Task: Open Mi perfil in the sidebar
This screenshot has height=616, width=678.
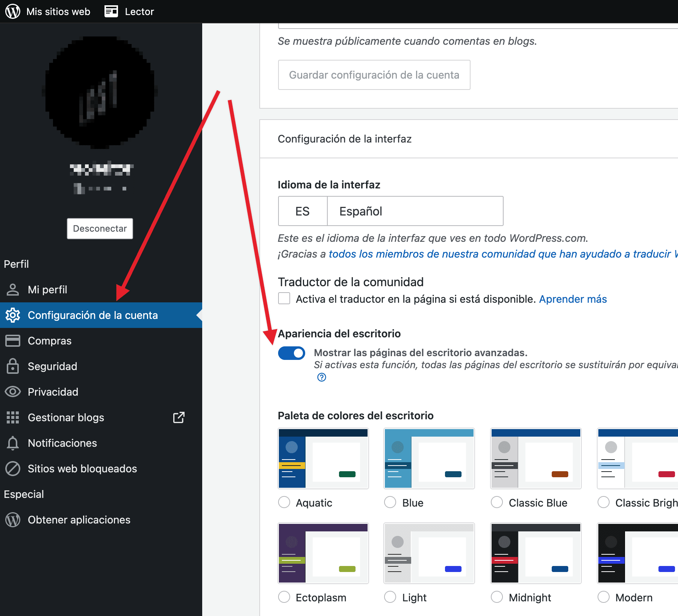Action: (47, 290)
